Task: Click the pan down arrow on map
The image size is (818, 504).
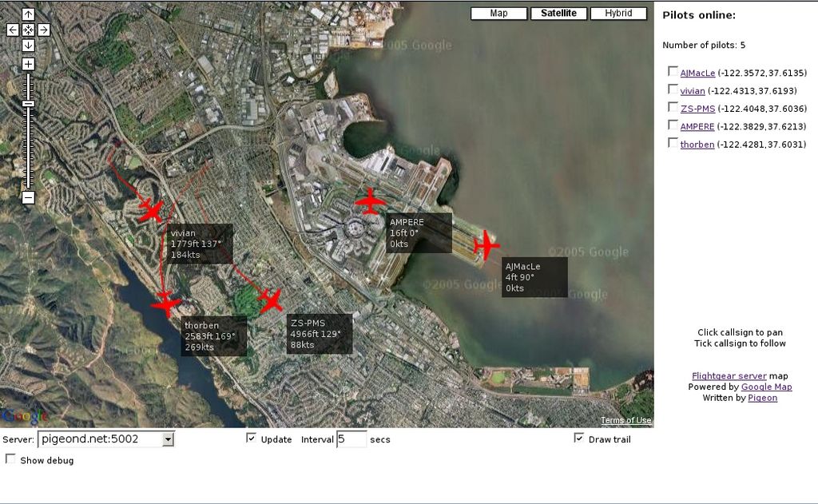Action: [x=28, y=45]
